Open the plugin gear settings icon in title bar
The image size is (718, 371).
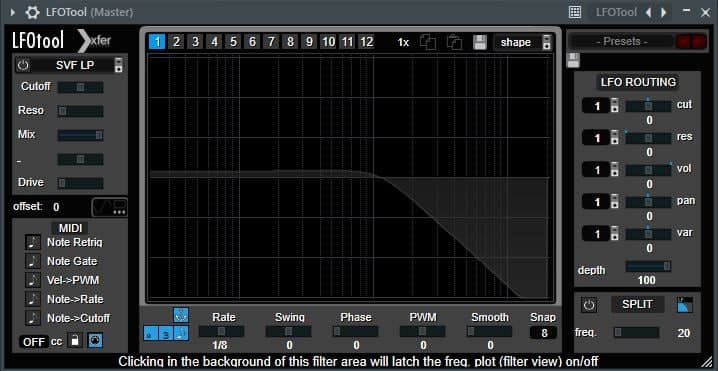[x=32, y=12]
